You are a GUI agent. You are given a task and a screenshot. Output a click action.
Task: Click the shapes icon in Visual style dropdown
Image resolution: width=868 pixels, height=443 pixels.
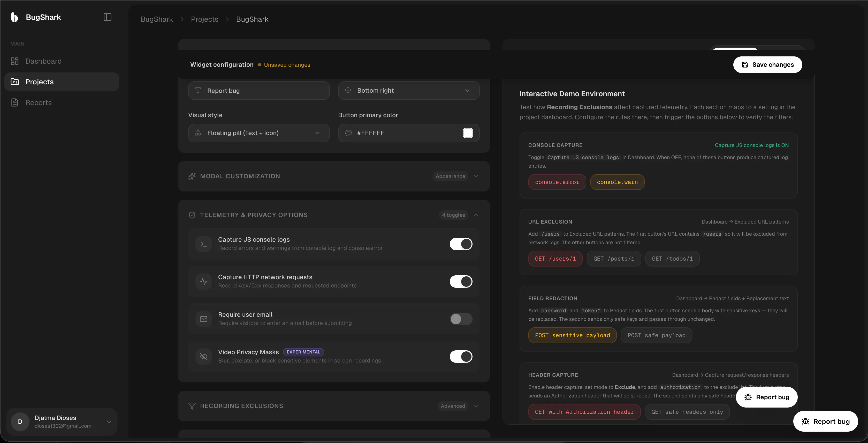pos(198,132)
